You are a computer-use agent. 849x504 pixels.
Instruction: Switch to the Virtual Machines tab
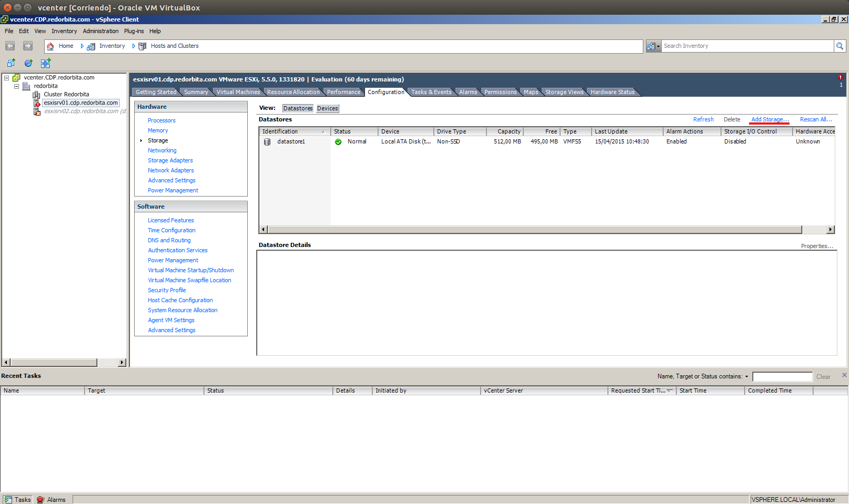[x=238, y=92]
